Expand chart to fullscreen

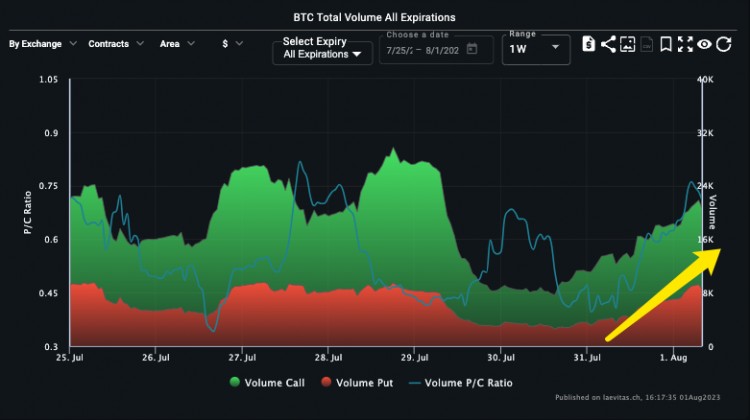tap(685, 44)
